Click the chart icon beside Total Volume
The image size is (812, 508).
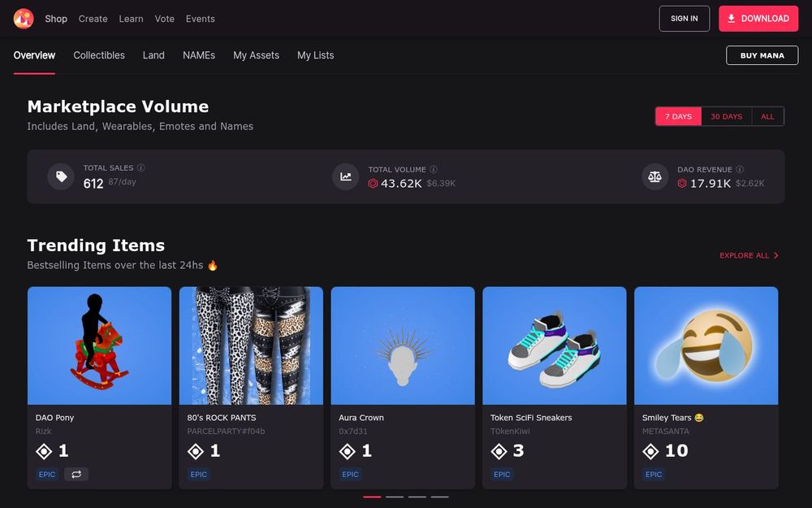pyautogui.click(x=345, y=176)
